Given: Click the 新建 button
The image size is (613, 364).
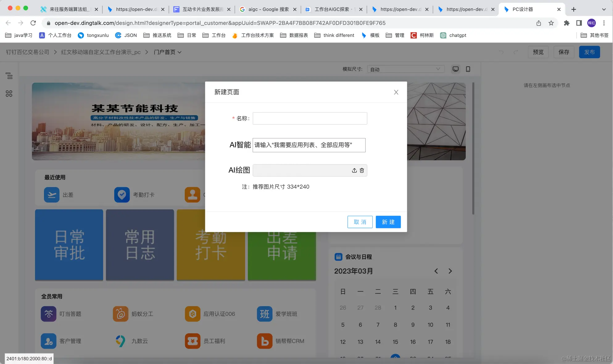Looking at the screenshot, I should pyautogui.click(x=388, y=222).
